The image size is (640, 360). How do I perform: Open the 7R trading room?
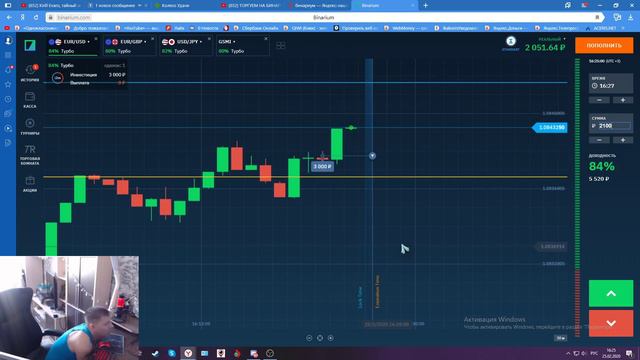coord(30,155)
